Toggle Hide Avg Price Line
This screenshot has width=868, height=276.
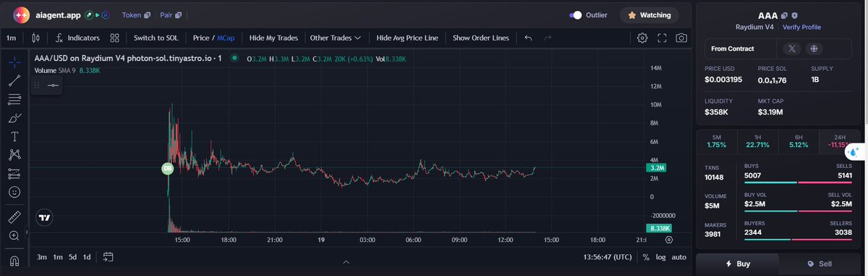pyautogui.click(x=407, y=38)
